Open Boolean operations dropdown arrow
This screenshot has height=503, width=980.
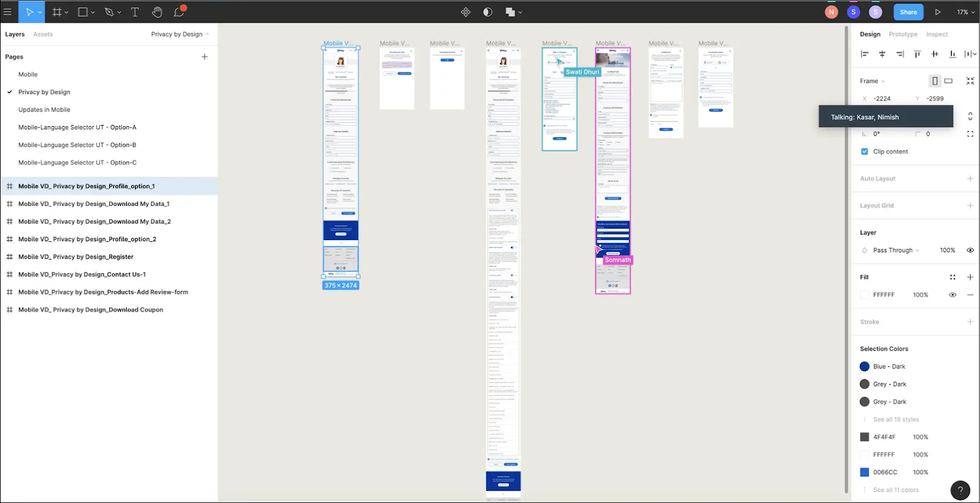520,12
